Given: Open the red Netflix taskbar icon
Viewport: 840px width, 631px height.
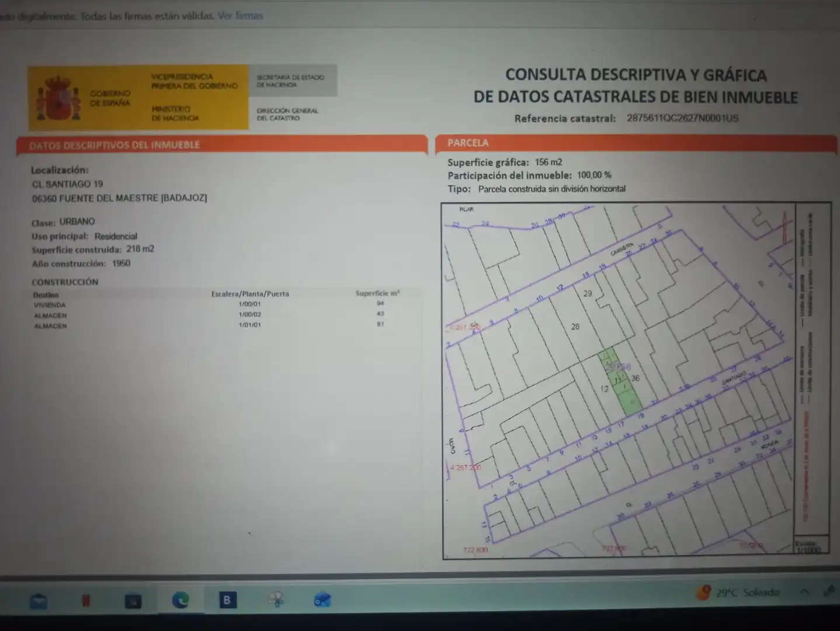Looking at the screenshot, I should click(x=86, y=600).
